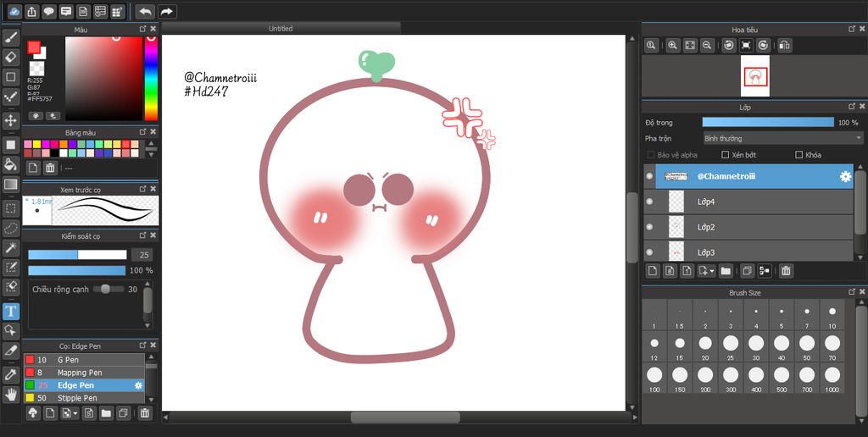Select the Divide frame knife tool
868x437 pixels.
click(11, 350)
